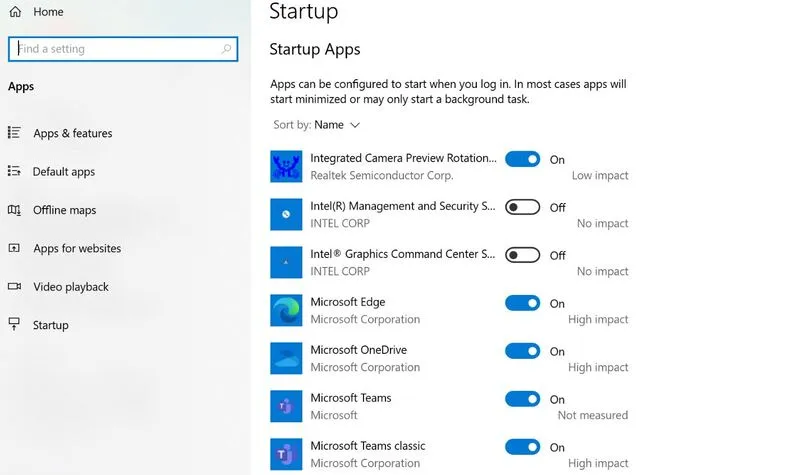Click the 'Microsoft Teams classic' name
Image resolution: width=800 pixels, height=475 pixels.
click(368, 446)
